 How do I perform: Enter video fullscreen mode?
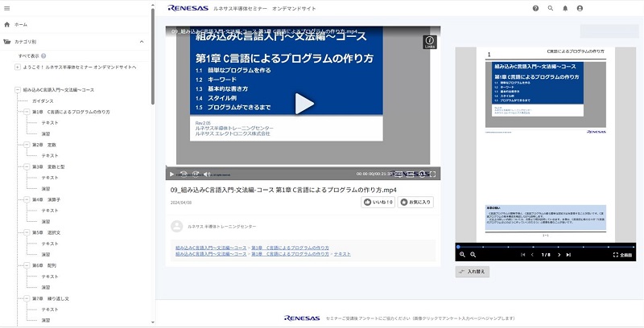click(x=432, y=174)
